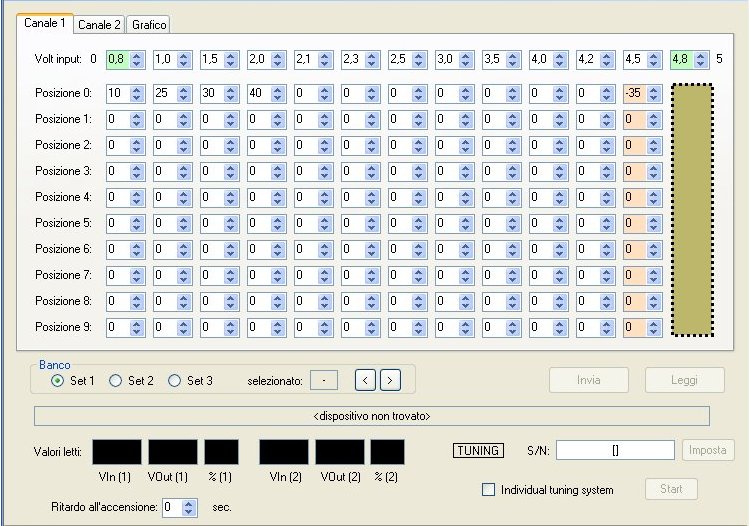Click the Posizione 1 orange highlighted field

pos(635,119)
